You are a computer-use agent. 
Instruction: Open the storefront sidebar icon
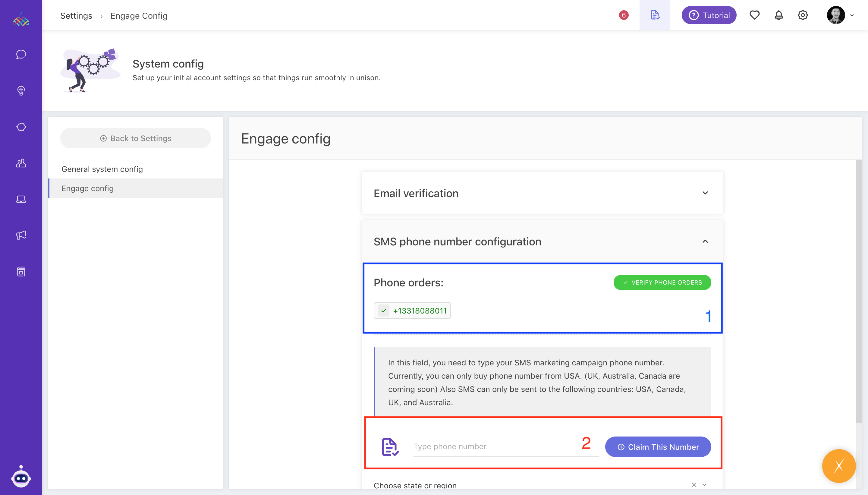(x=21, y=272)
